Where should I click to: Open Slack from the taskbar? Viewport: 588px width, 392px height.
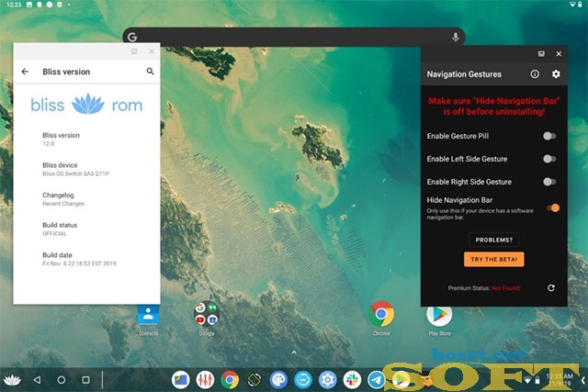tap(352, 380)
